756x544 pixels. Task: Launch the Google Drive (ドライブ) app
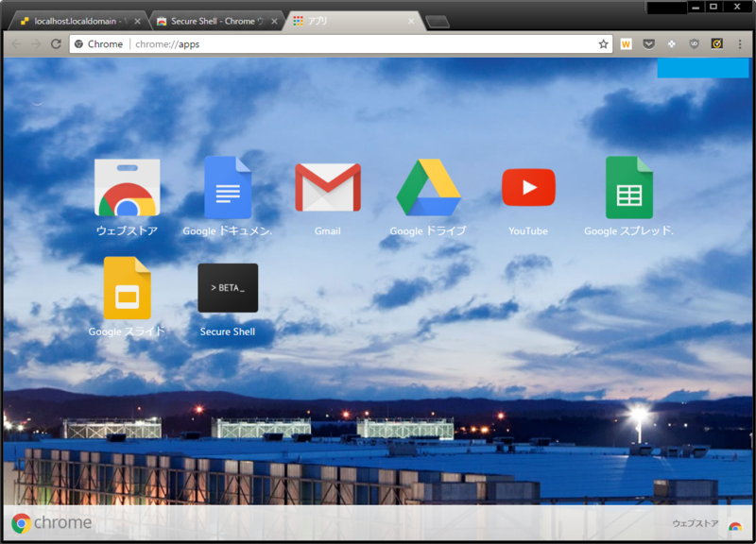click(428, 187)
